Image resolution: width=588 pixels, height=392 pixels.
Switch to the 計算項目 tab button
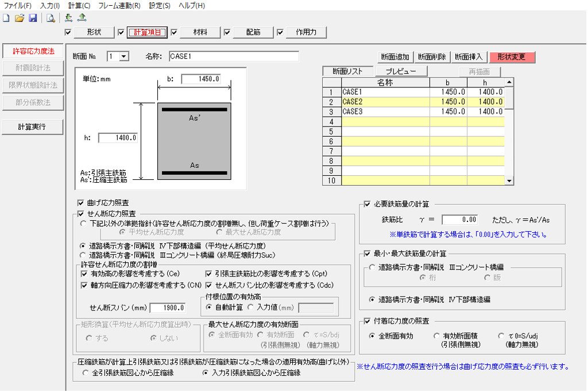pyautogui.click(x=147, y=32)
